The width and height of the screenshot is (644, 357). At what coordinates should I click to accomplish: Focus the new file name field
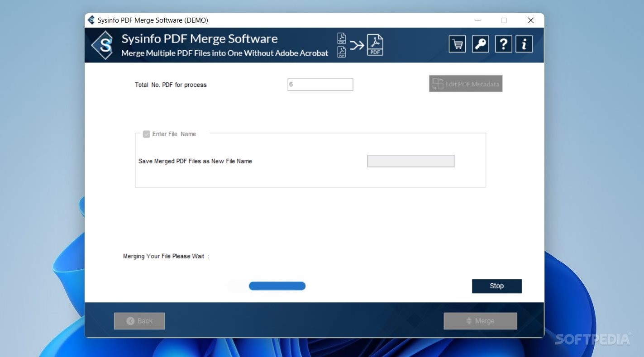[x=411, y=161]
